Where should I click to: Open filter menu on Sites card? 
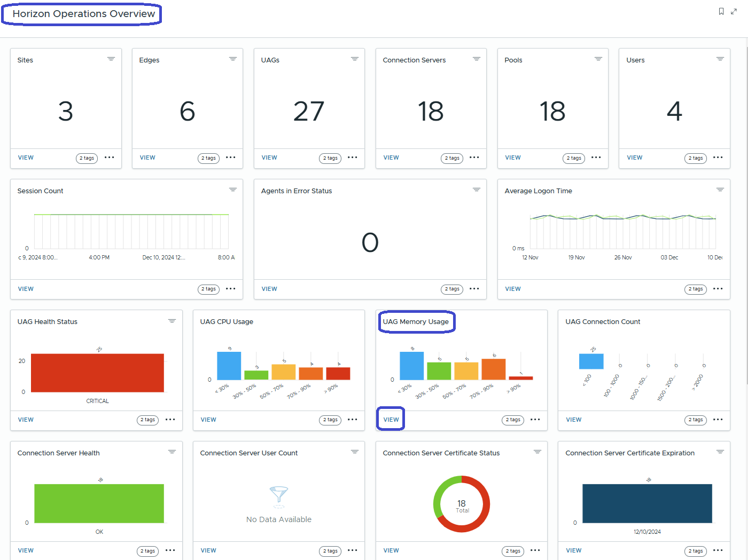click(x=111, y=59)
